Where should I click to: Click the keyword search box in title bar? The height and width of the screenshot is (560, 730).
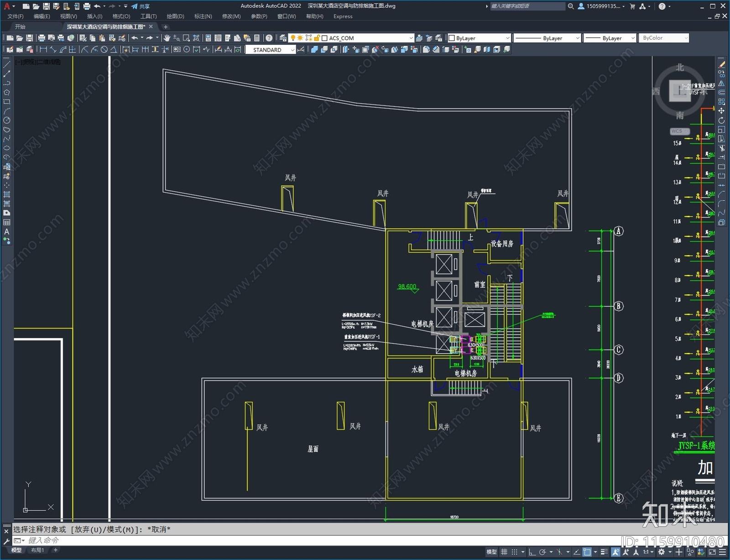[x=527, y=6]
